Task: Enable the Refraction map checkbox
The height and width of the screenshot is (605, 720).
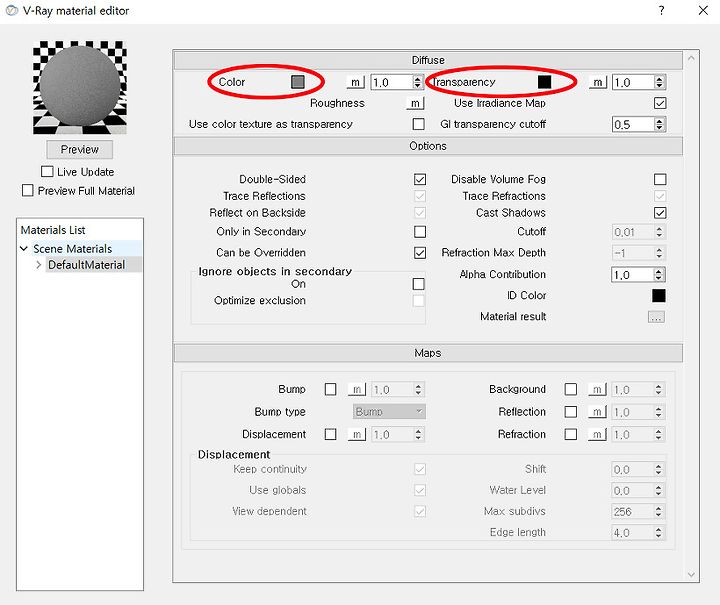Action: pos(571,434)
